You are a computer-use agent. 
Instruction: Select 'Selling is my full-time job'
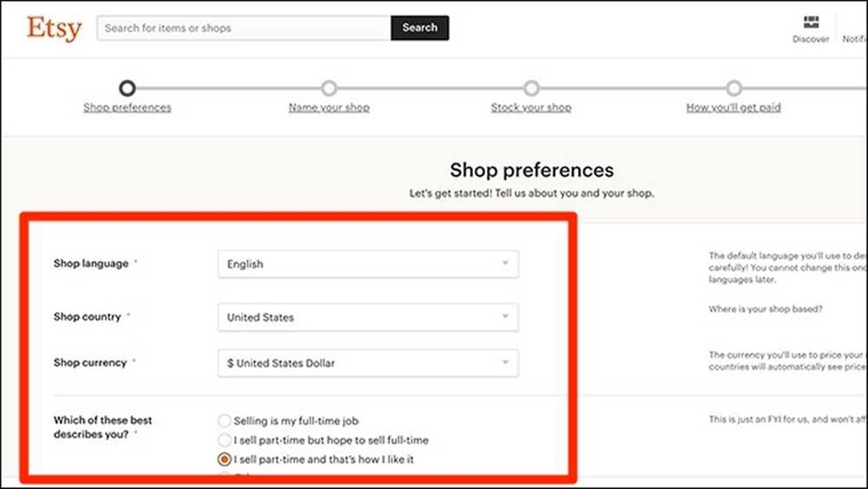225,421
